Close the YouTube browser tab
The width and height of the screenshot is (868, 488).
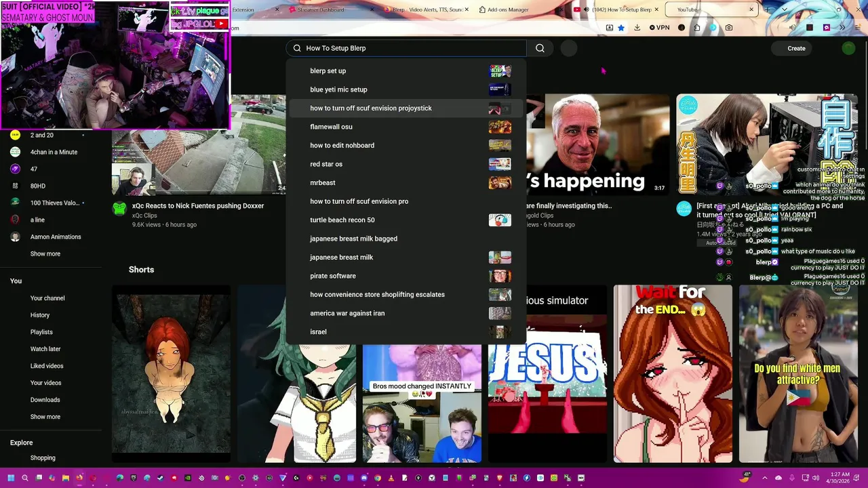click(751, 9)
